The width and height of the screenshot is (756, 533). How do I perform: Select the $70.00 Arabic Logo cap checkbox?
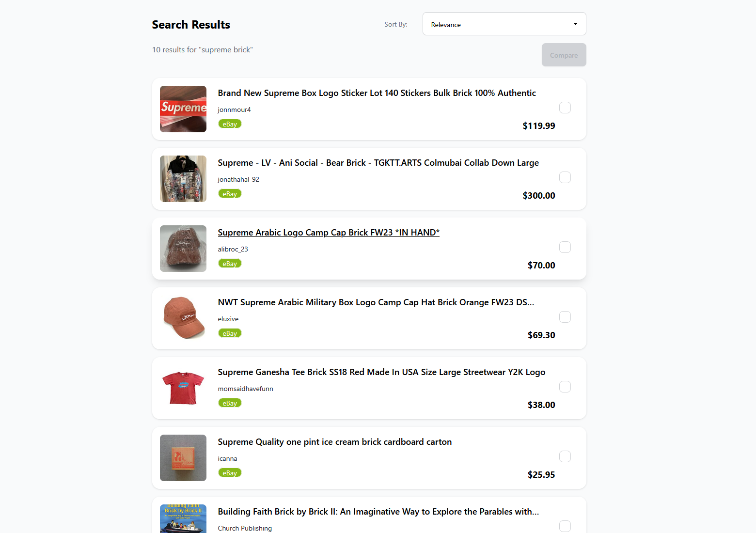pos(565,247)
